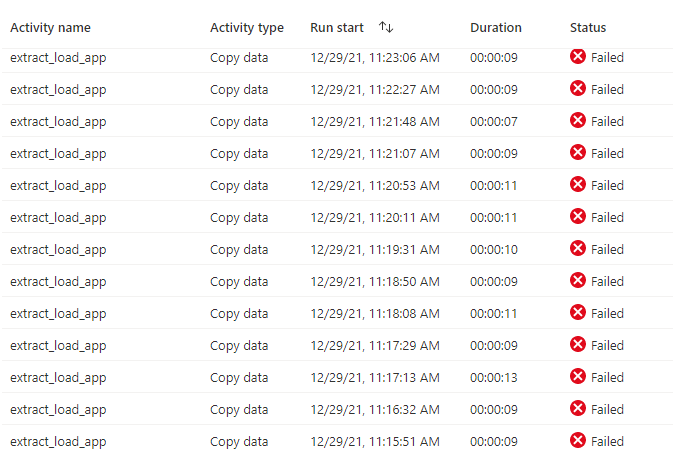Click the Activity type column header
Image resolution: width=673 pixels, height=454 pixels.
247,28
